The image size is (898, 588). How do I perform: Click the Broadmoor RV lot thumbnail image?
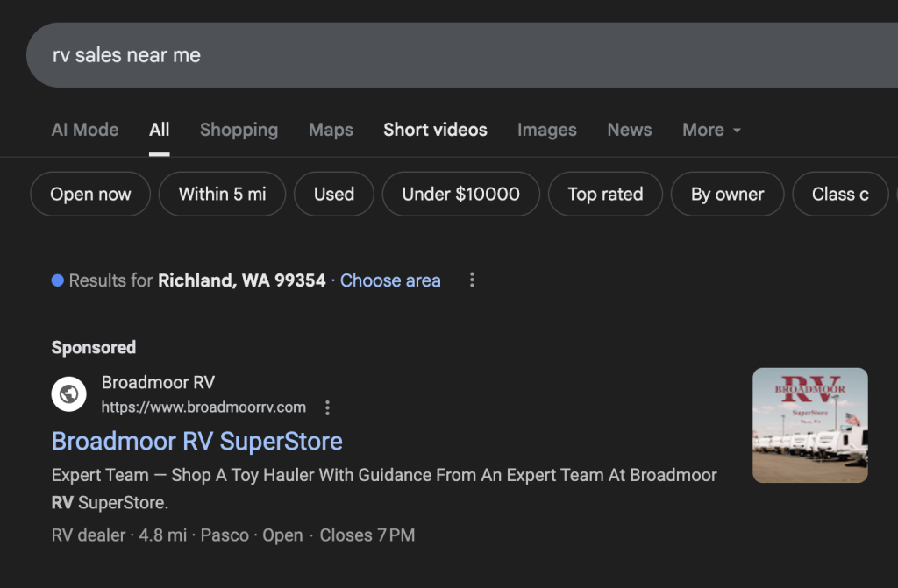pos(809,425)
